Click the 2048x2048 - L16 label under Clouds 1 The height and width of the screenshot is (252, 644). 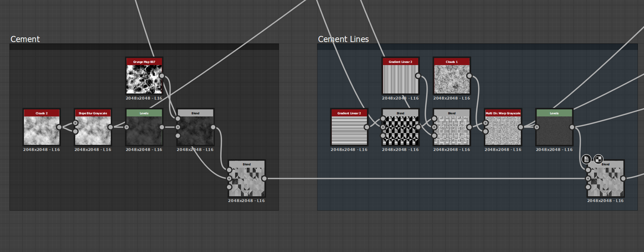(452, 98)
